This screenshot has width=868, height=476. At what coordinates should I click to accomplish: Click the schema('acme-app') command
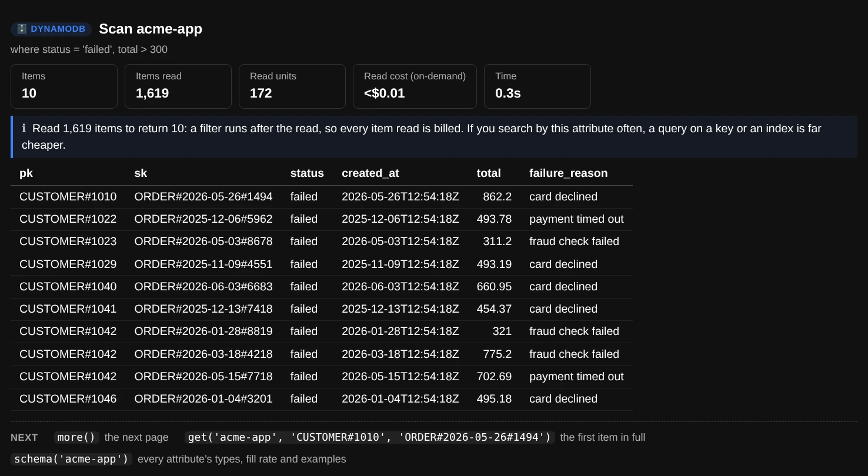click(71, 459)
